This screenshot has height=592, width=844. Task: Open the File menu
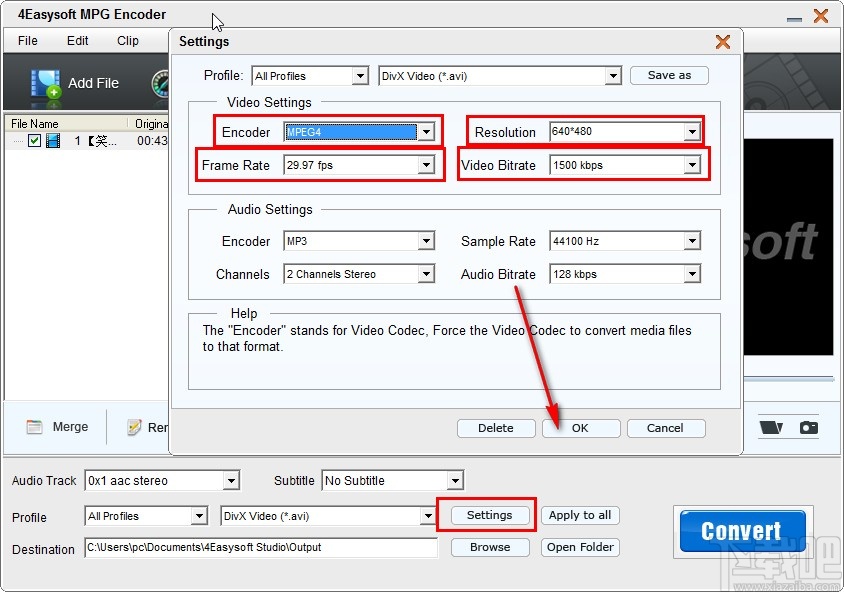click(x=28, y=41)
